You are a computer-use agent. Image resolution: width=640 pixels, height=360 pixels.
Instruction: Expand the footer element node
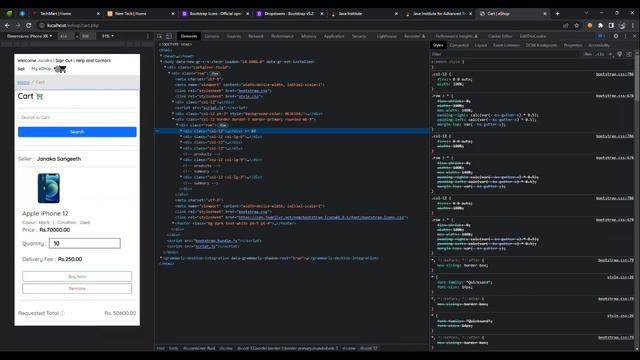[173, 223]
